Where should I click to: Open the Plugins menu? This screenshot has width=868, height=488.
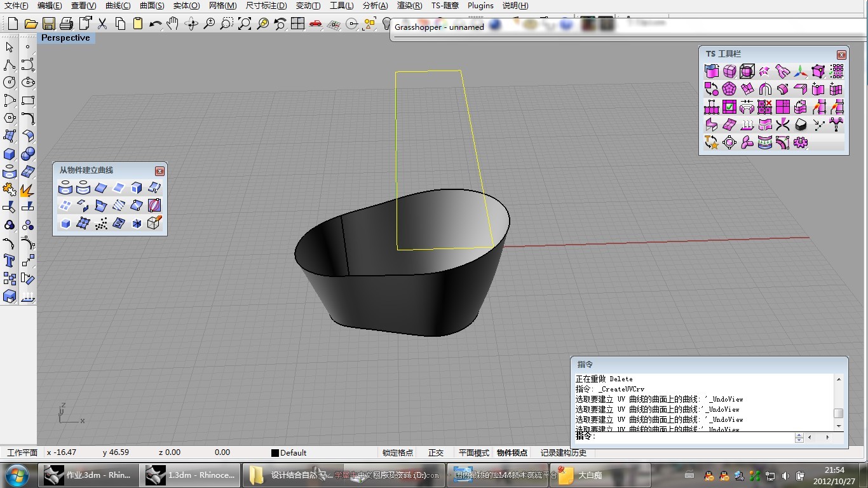(x=480, y=6)
